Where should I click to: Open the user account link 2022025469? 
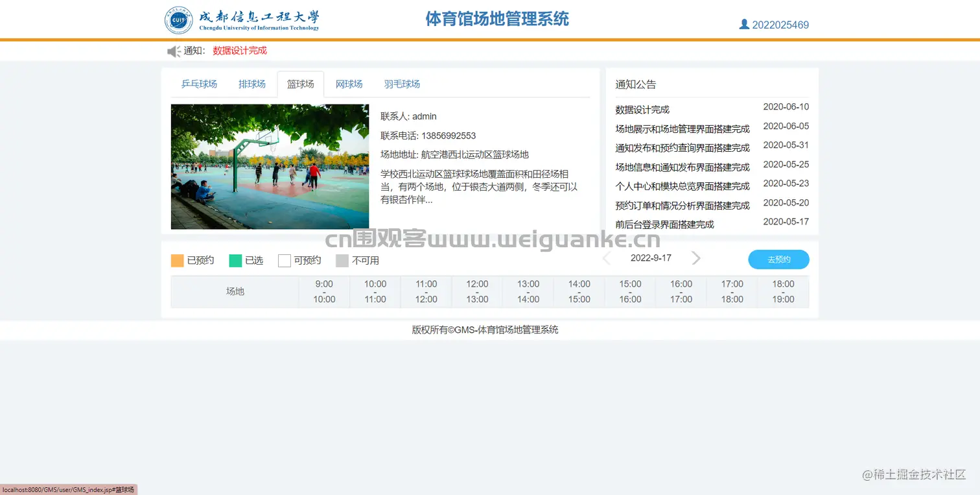(x=780, y=25)
